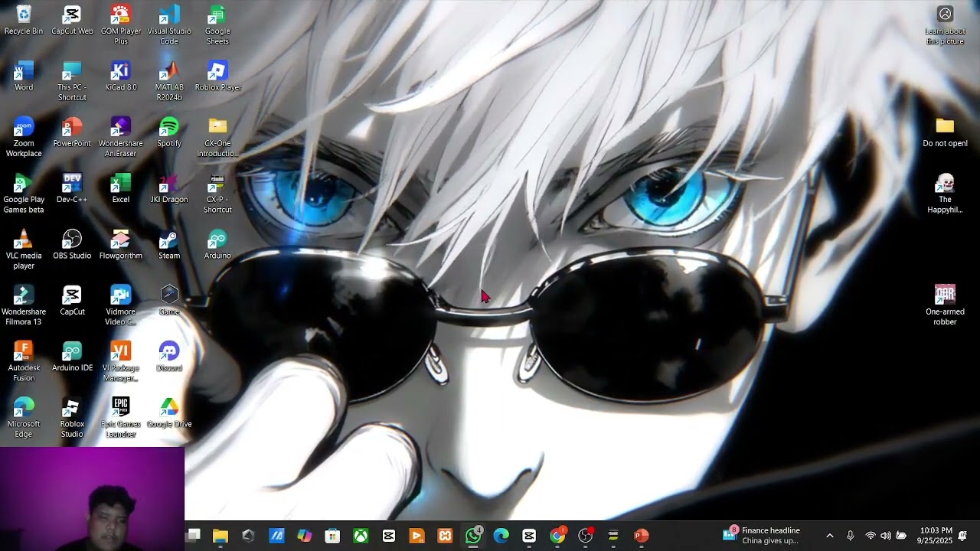Switch to PowerPoint in the taskbar
This screenshot has height=551, width=980.
click(x=642, y=536)
